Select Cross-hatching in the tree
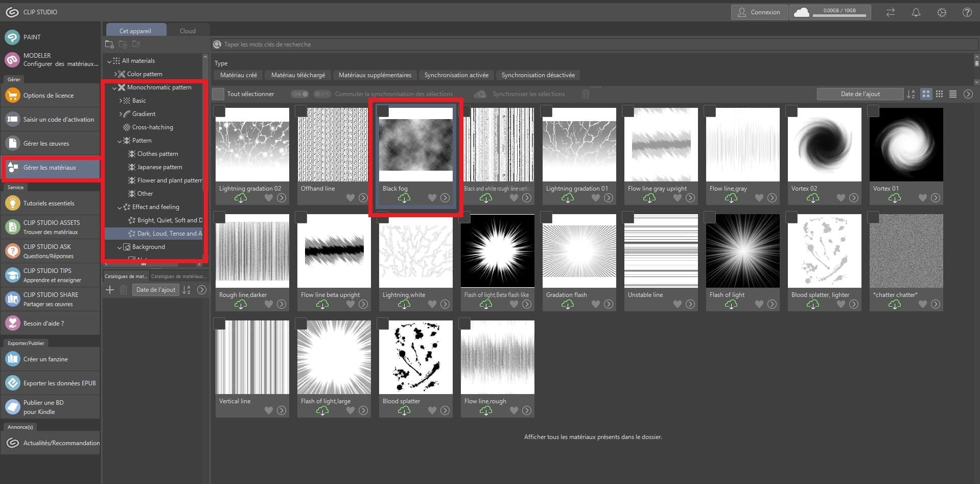The width and height of the screenshot is (980, 484). (x=152, y=127)
